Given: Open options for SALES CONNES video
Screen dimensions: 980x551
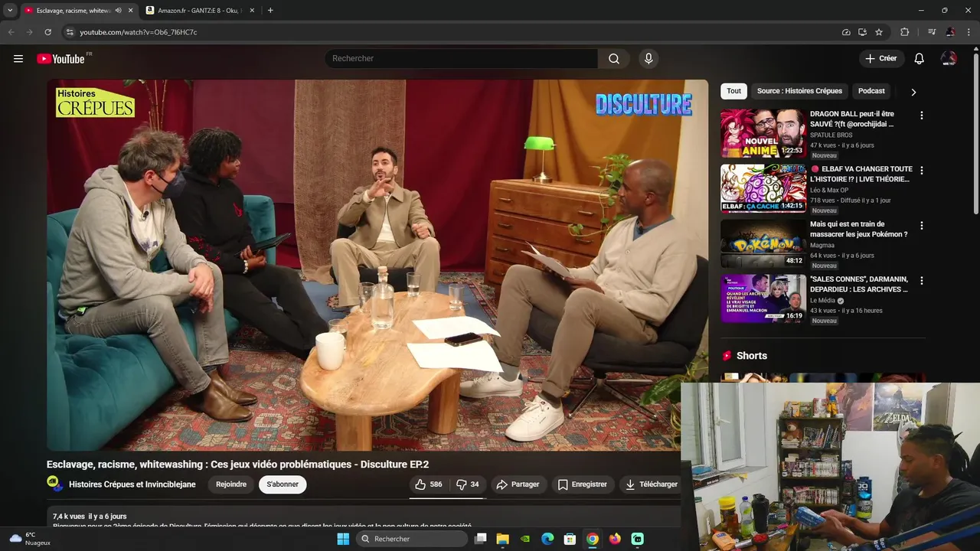Looking at the screenshot, I should tap(922, 281).
